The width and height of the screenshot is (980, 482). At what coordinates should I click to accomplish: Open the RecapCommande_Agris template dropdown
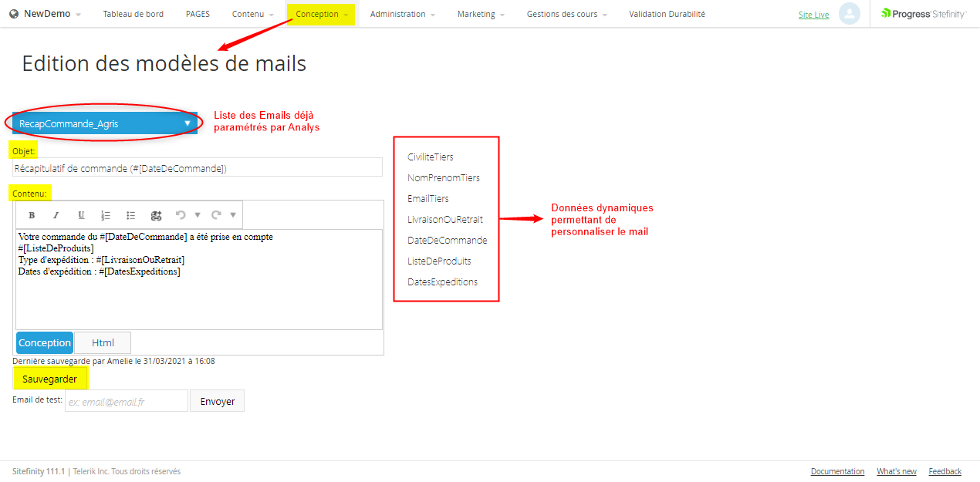105,123
